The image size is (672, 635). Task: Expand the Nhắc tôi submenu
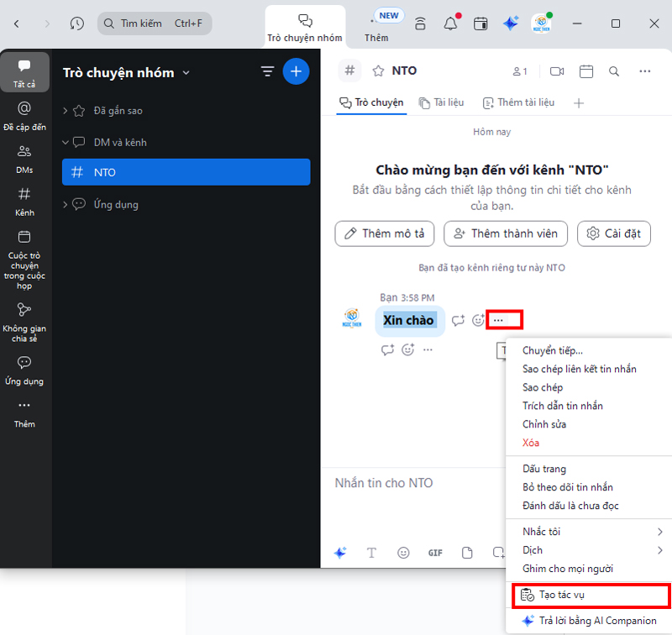pos(588,532)
